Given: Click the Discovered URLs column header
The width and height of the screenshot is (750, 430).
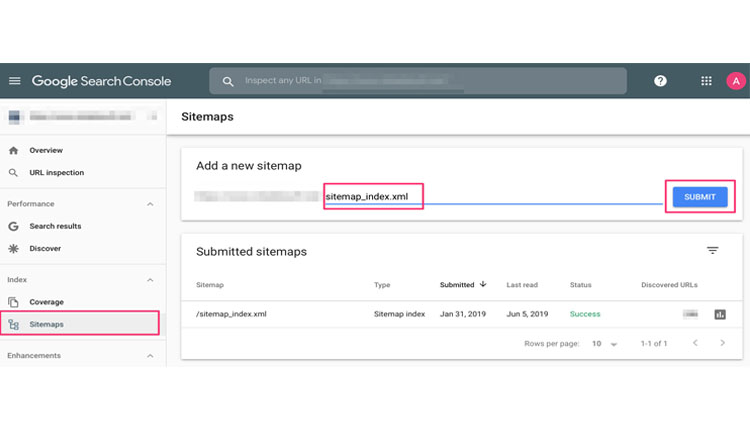Looking at the screenshot, I should click(x=669, y=285).
